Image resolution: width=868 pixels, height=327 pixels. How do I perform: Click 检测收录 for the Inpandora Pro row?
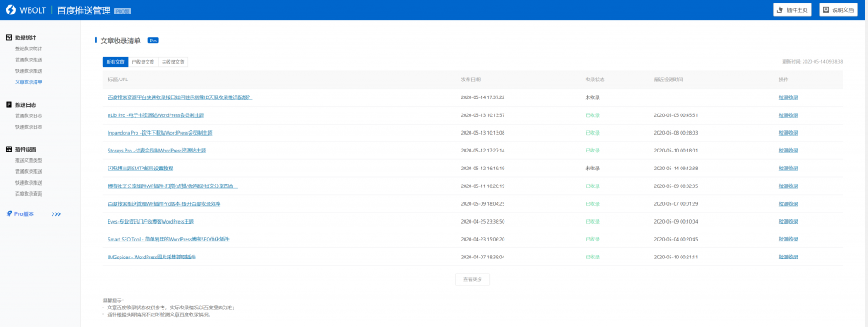point(788,133)
